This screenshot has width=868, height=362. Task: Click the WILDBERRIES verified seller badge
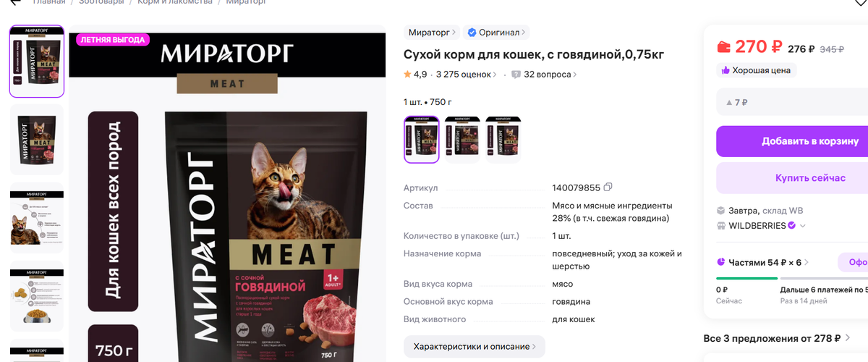(792, 225)
